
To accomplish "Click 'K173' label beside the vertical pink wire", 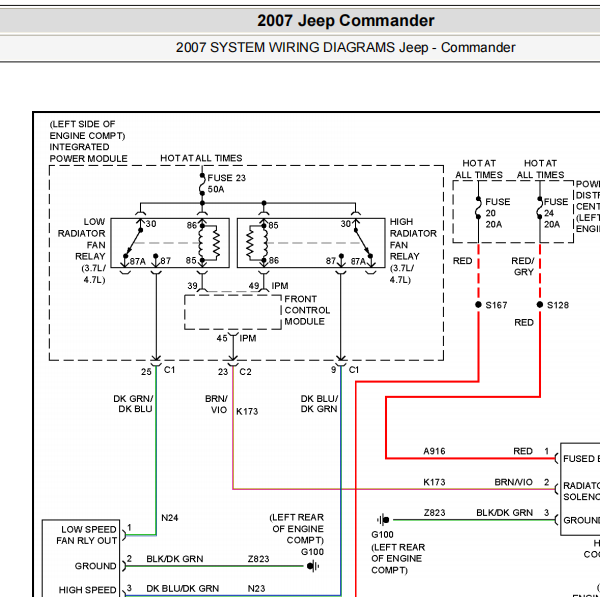I will [x=247, y=411].
